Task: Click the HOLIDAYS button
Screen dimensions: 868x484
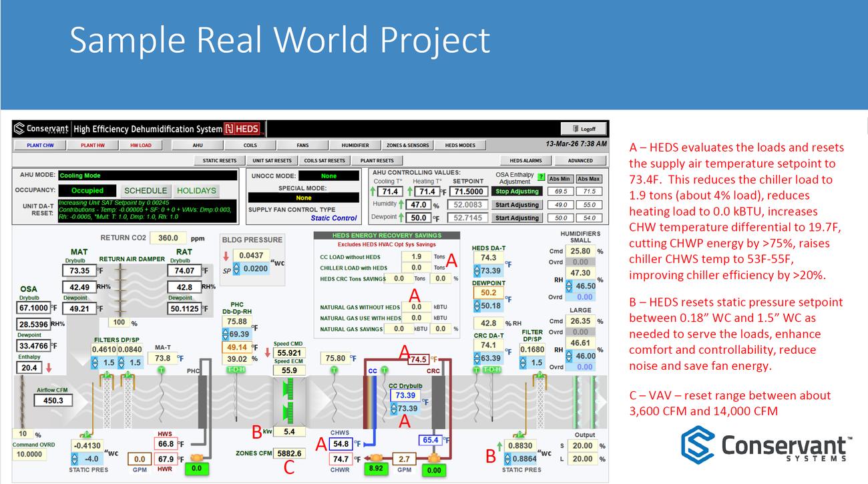Action: (x=196, y=190)
